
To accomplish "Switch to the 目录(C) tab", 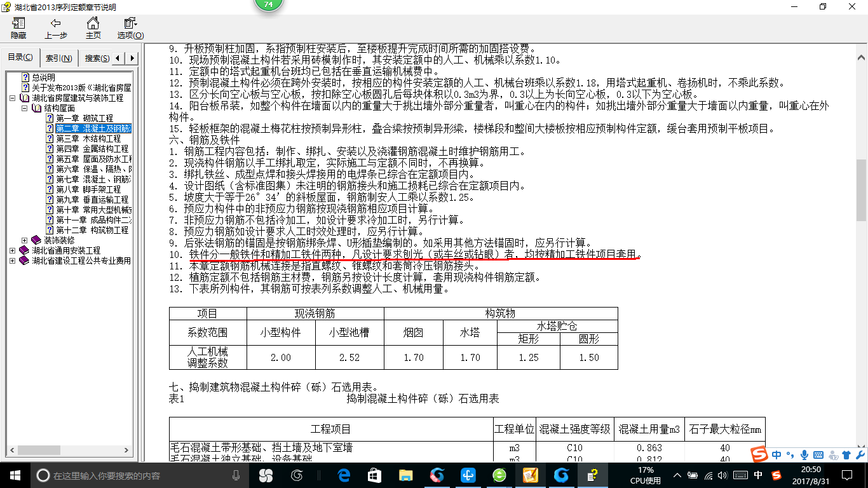I will pos(20,58).
